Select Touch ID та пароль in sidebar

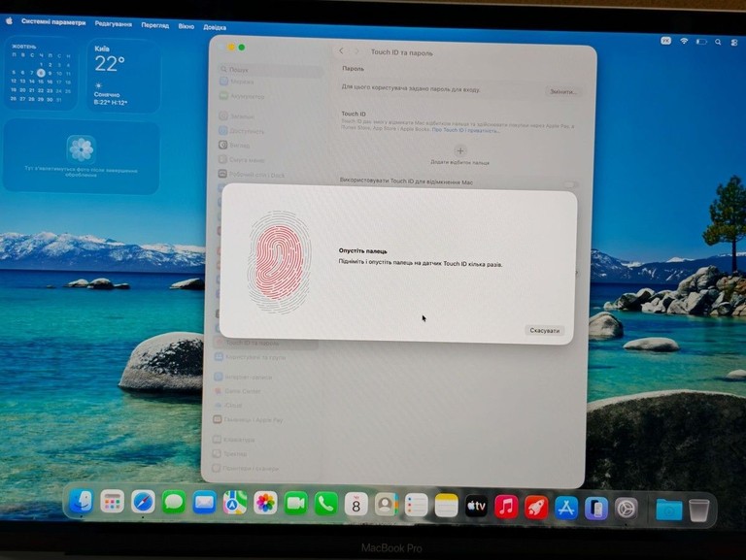click(x=266, y=343)
